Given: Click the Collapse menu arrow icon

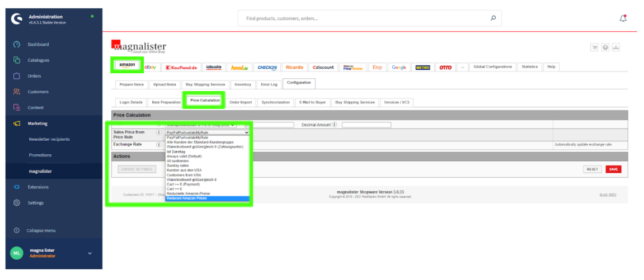Looking at the screenshot, I should click(x=16, y=230).
